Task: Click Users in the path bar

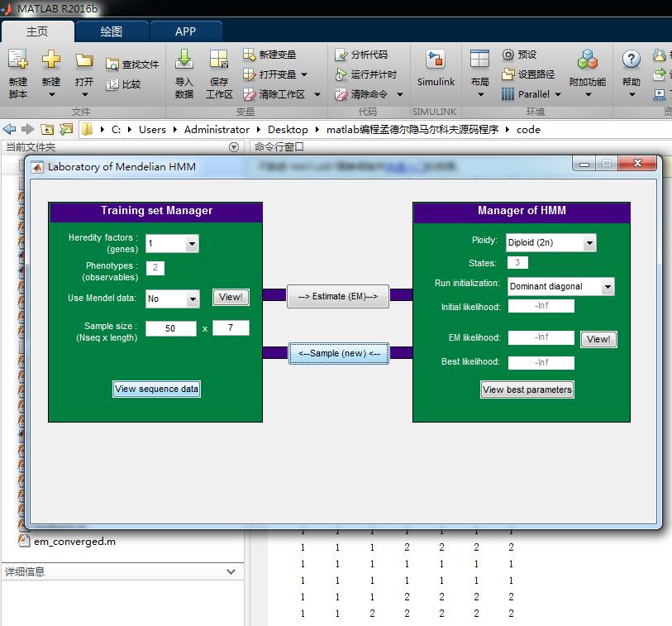Action: (x=152, y=130)
